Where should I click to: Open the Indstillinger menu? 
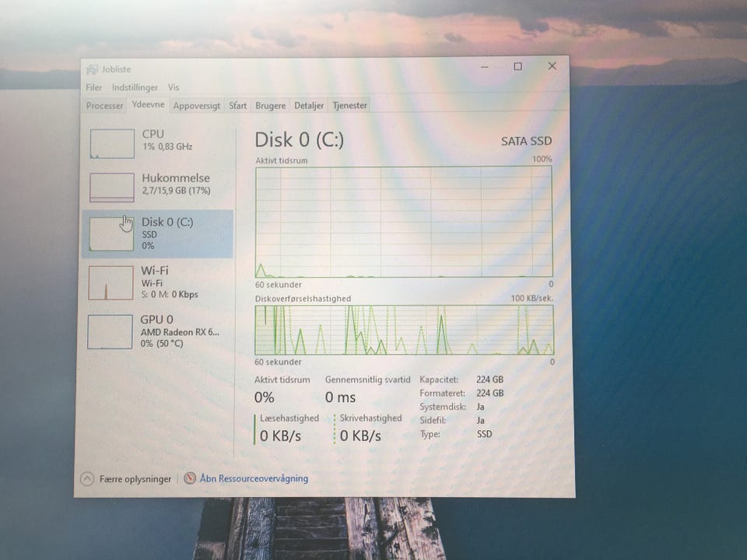[135, 88]
